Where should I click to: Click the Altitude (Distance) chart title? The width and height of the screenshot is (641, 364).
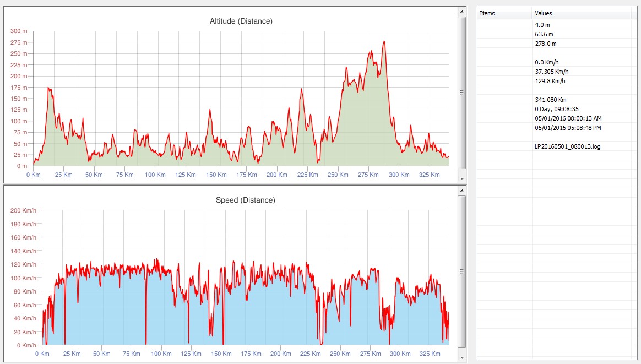[x=241, y=21]
